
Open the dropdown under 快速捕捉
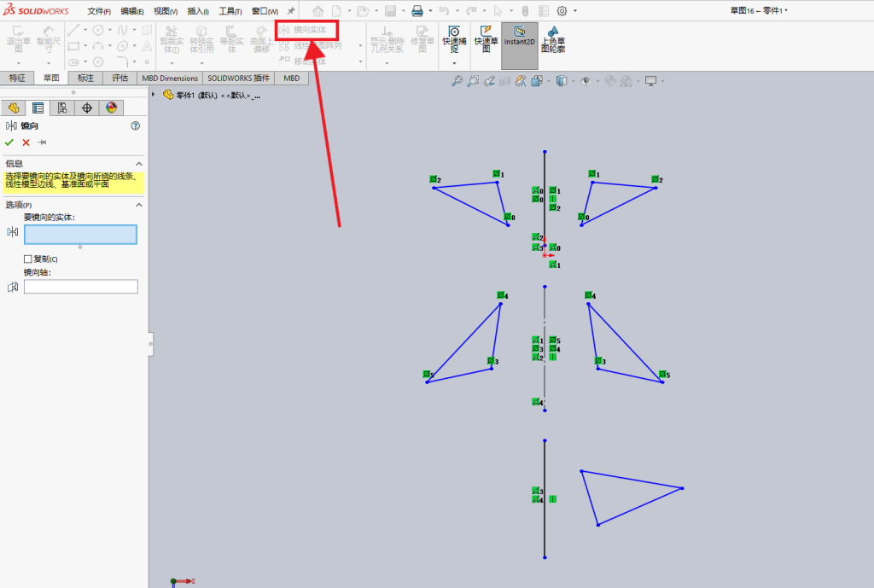click(x=454, y=63)
